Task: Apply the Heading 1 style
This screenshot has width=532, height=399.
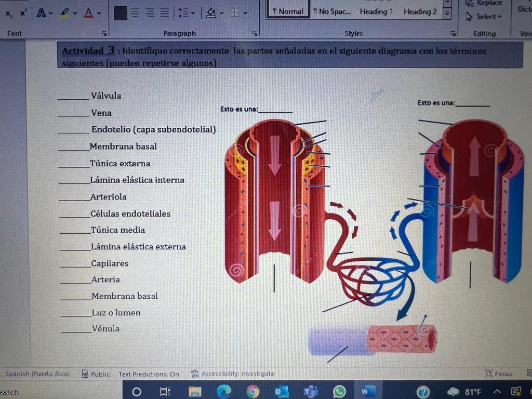Action: point(376,11)
